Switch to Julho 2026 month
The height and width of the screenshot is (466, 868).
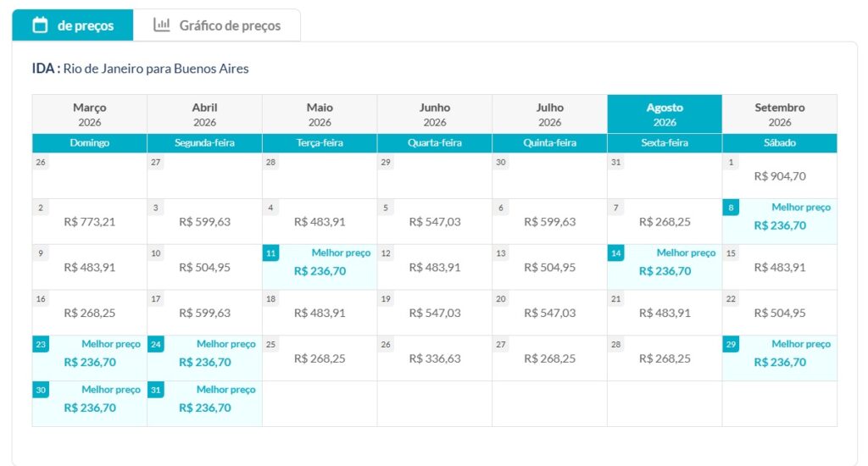tap(549, 114)
